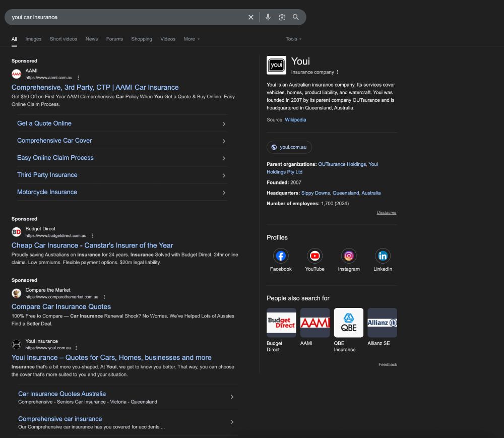
Task: Clear the search box with the X icon
Action: coord(250,17)
